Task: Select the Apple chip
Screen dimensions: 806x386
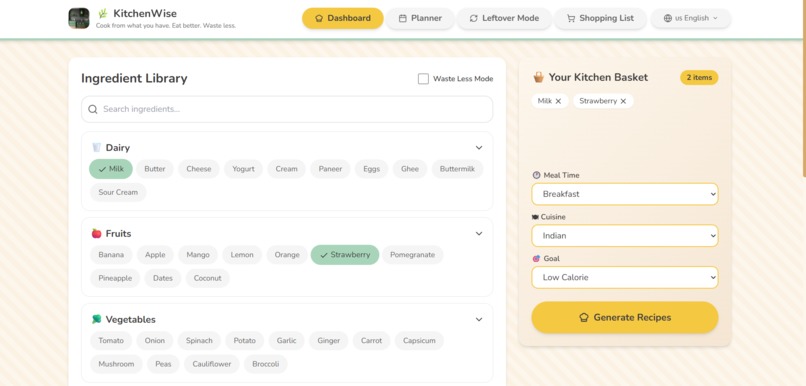Action: [x=155, y=255]
